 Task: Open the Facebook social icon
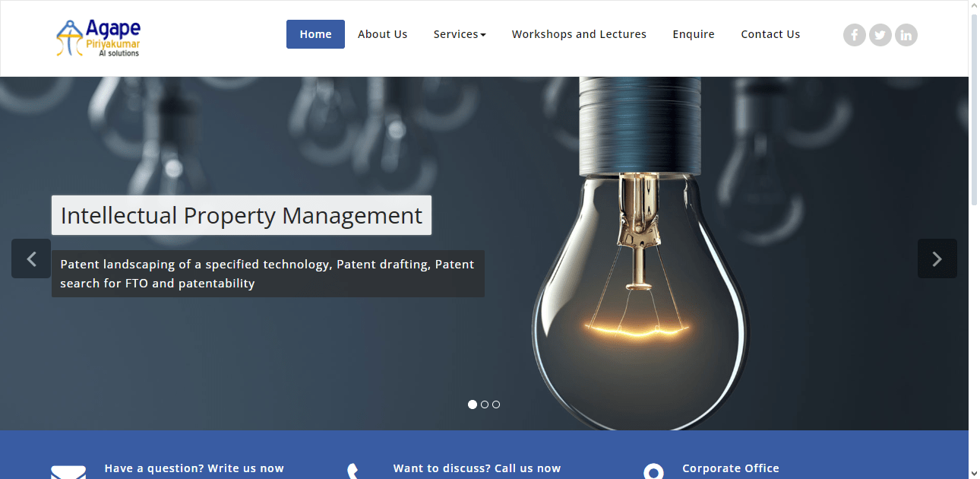tap(854, 35)
